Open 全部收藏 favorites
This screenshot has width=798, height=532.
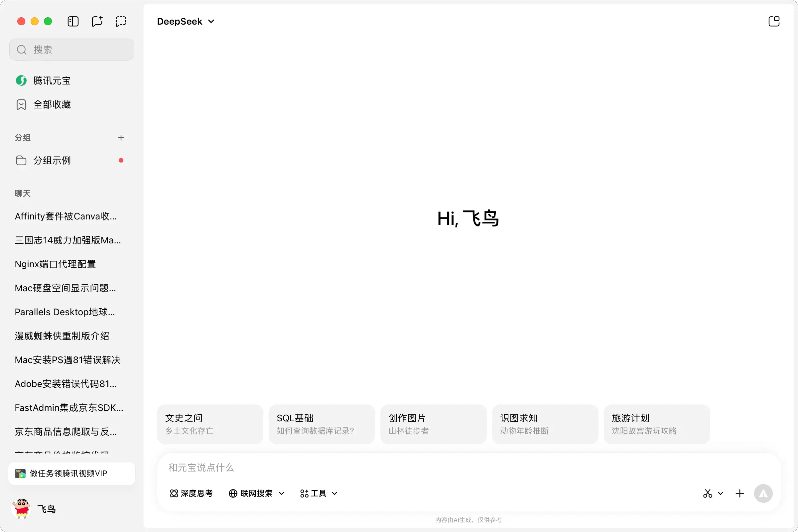pyautogui.click(x=52, y=104)
